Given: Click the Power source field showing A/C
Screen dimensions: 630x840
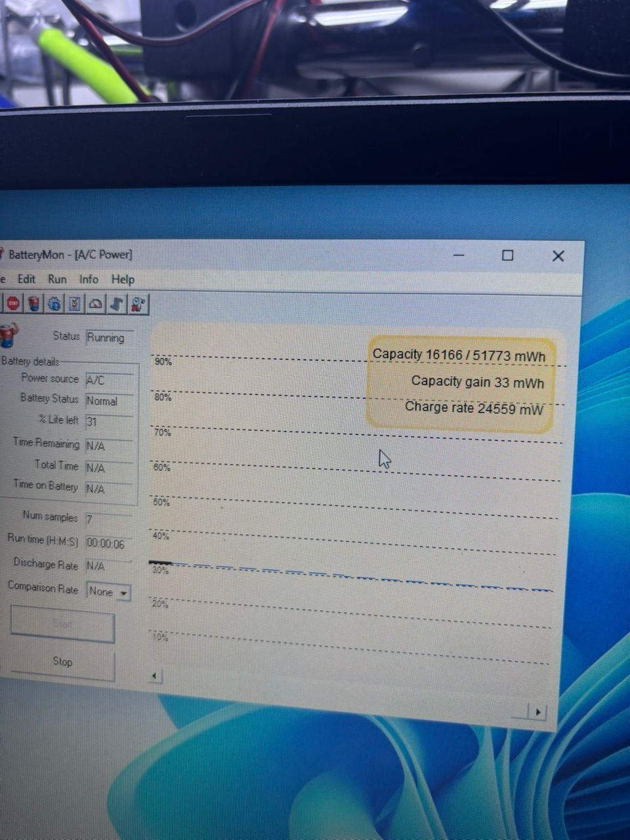Looking at the screenshot, I should coord(110,380).
